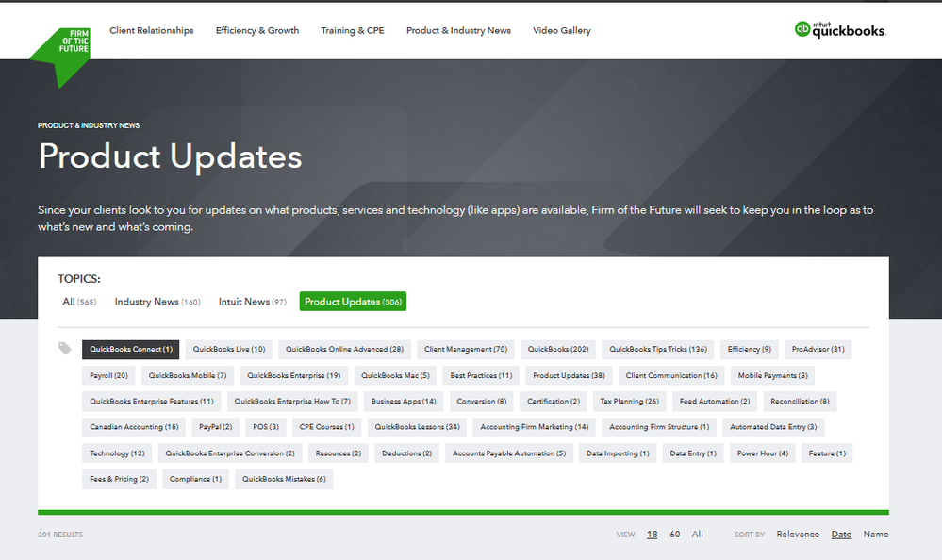
Task: Filter by Client Communication (16) tag
Action: (x=671, y=375)
